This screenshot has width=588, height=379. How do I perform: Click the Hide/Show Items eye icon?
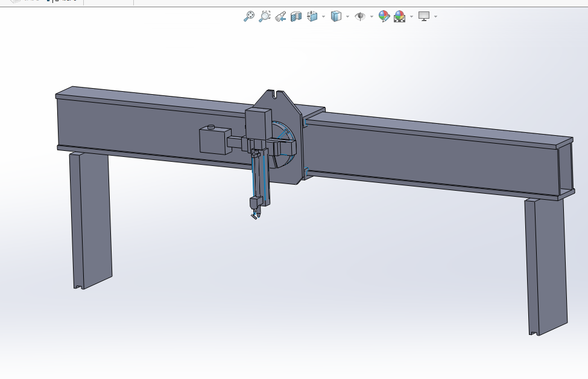click(360, 16)
